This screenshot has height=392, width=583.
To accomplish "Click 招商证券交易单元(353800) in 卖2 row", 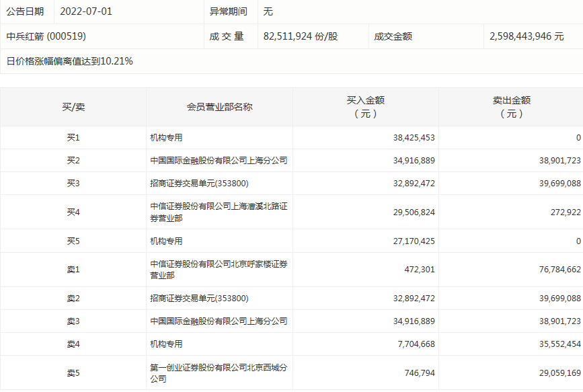I will pos(199,299).
